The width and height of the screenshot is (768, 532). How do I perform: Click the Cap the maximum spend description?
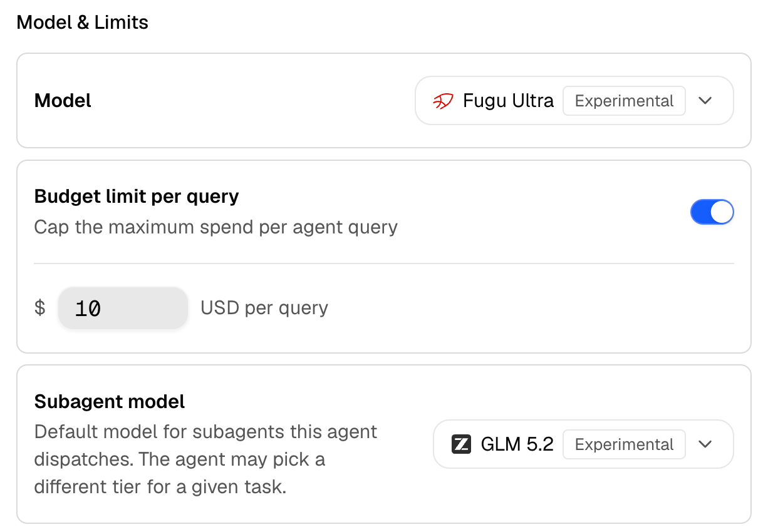pos(216,227)
